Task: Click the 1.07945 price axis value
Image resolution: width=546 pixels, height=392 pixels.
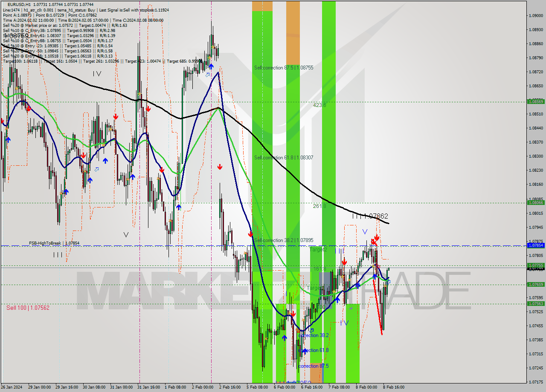Action: 536,228
